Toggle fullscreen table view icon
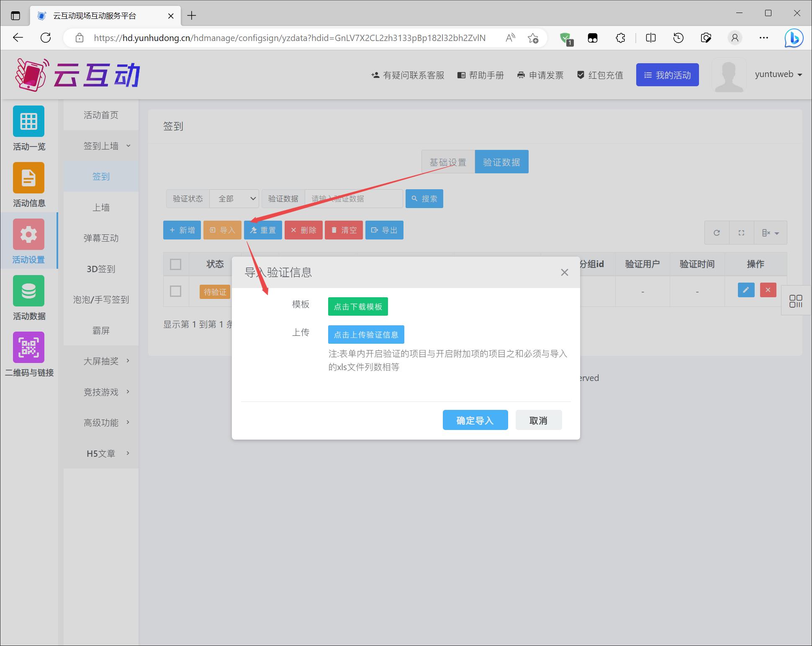812x646 pixels. (x=741, y=233)
